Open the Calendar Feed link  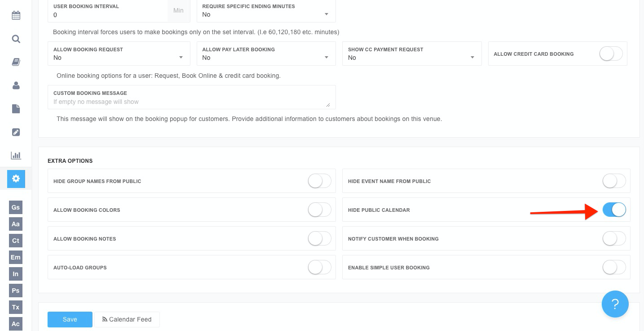point(127,319)
